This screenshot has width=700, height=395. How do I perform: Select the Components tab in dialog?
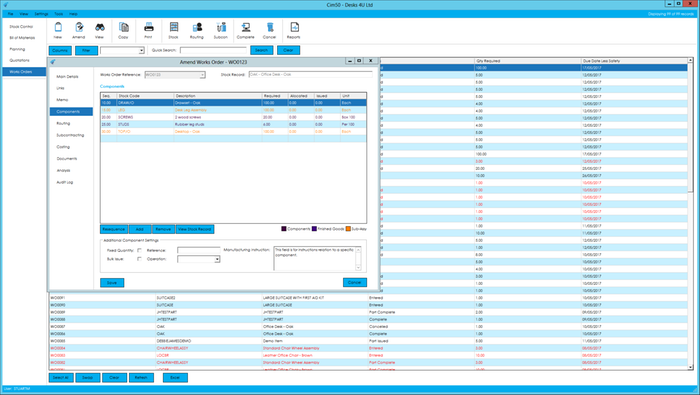coord(71,112)
